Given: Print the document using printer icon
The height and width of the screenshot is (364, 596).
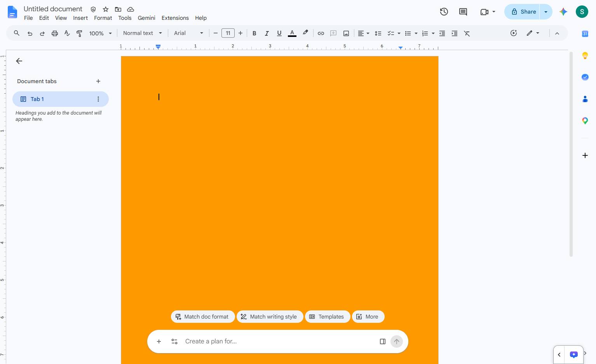Looking at the screenshot, I should (x=55, y=33).
